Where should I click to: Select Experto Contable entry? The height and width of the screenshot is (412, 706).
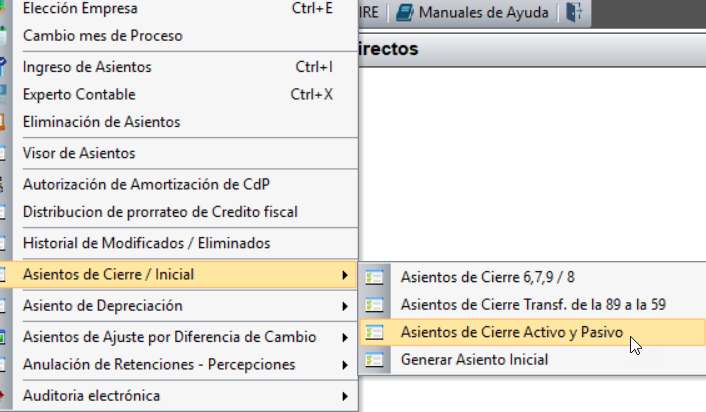[x=186, y=95]
